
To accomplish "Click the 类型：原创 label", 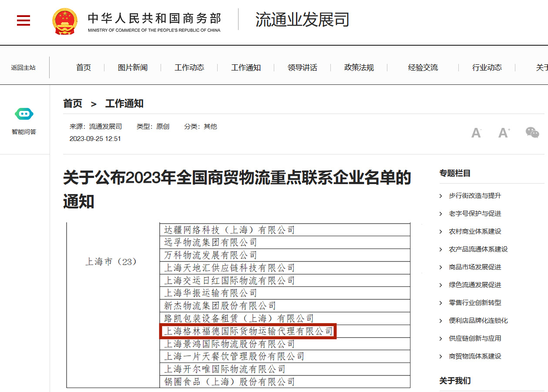I will pyautogui.click(x=153, y=127).
